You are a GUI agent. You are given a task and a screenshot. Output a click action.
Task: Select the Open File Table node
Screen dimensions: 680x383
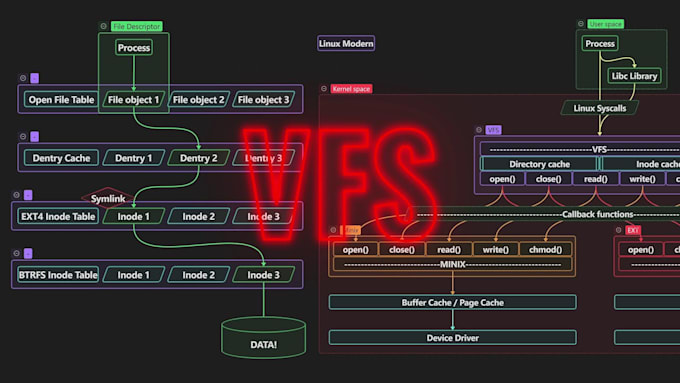(x=61, y=100)
